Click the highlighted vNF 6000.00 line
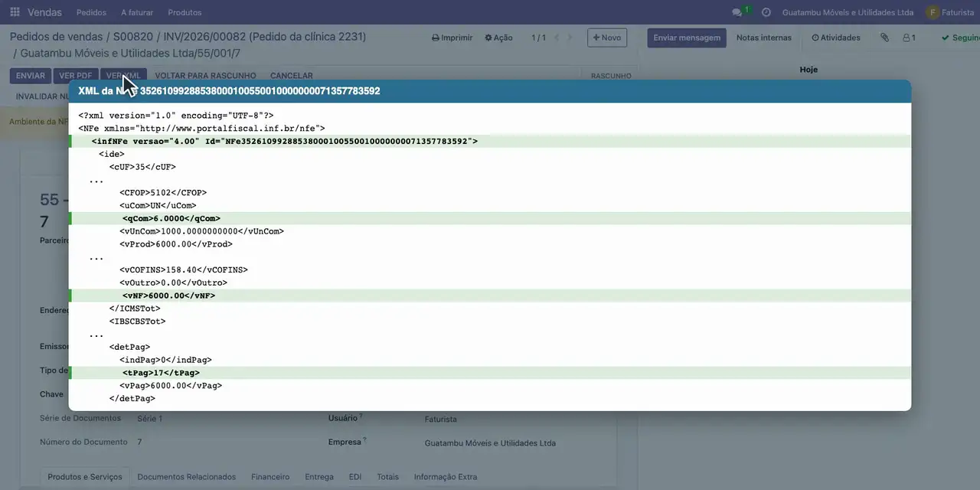980x490 pixels. 490,296
